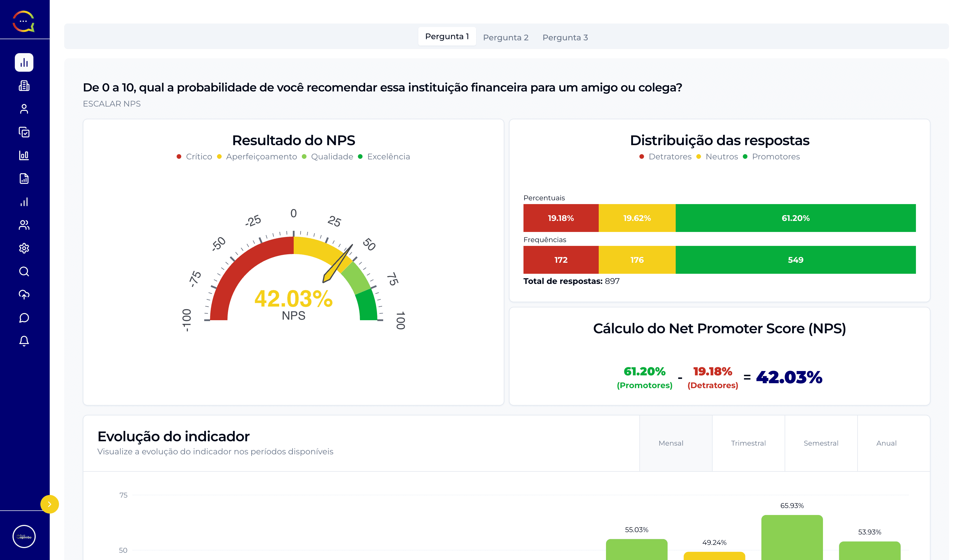
Task: Select the surveys/forms icon in the sidebar
Action: [x=24, y=86]
